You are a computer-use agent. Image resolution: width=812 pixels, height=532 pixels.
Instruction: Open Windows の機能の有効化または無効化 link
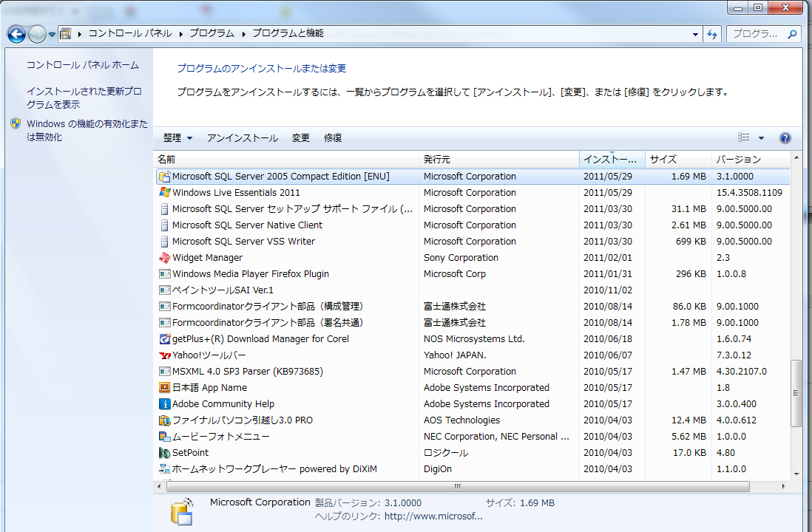[87, 131]
